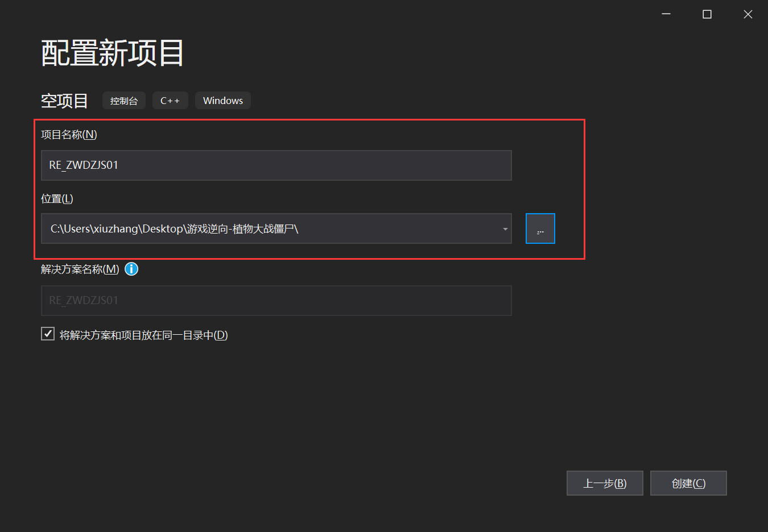This screenshot has height=532, width=768.
Task: Click the disabled 解决方案名称 field
Action: click(276, 300)
